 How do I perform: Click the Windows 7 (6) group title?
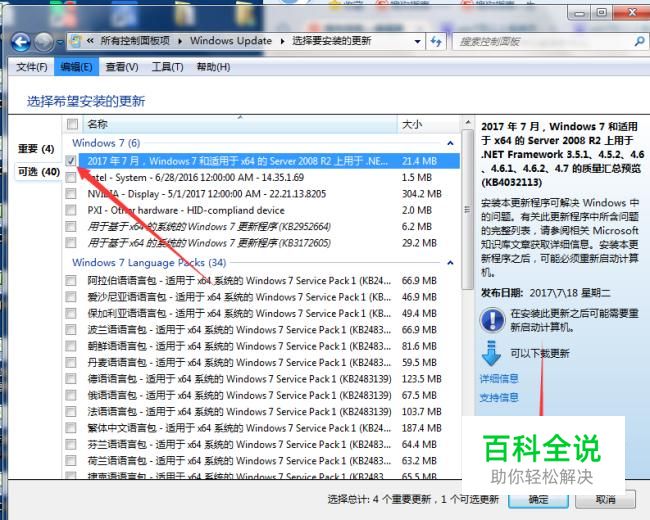(106, 143)
